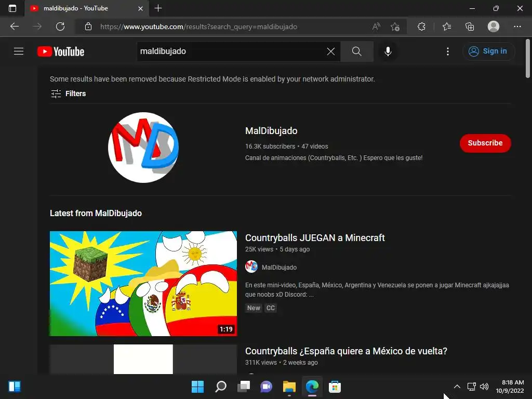Image resolution: width=532 pixels, height=399 pixels.
Task: Click the New badge on Minecraft video
Action: click(254, 308)
